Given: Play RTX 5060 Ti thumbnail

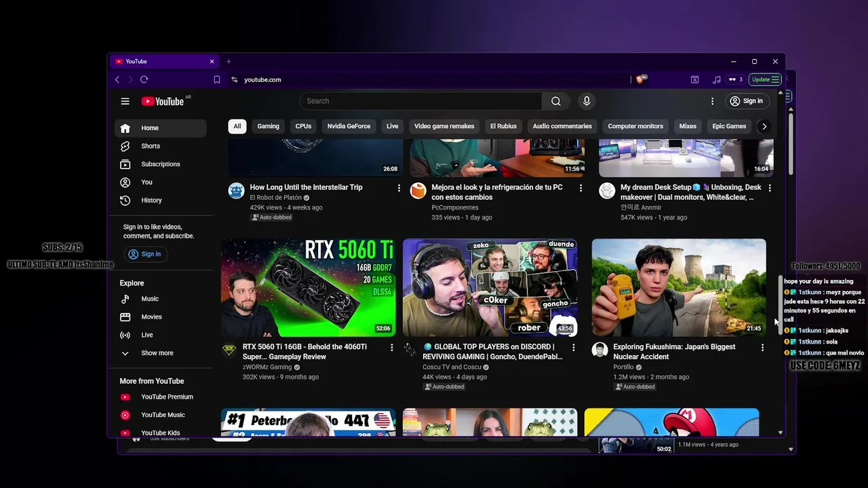Looking at the screenshot, I should click(308, 287).
